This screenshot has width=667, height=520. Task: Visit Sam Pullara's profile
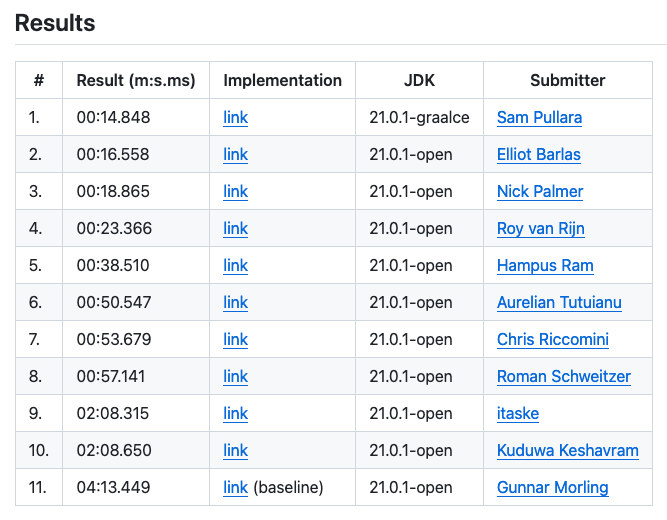pos(539,117)
